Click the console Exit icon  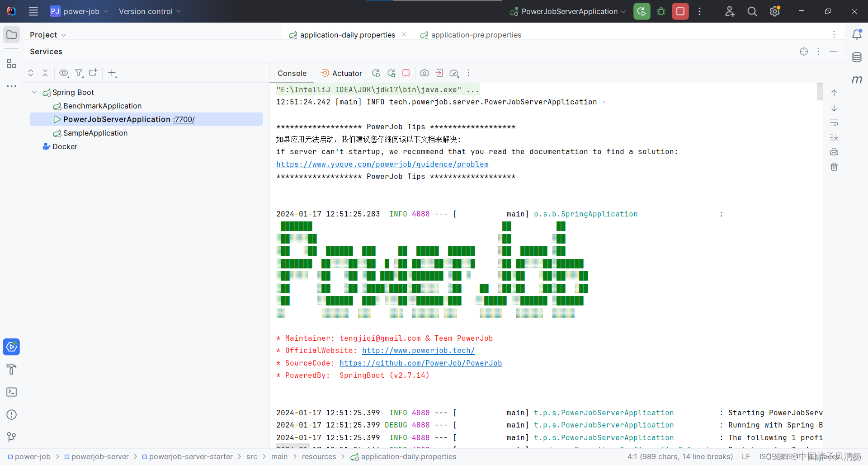click(439, 73)
